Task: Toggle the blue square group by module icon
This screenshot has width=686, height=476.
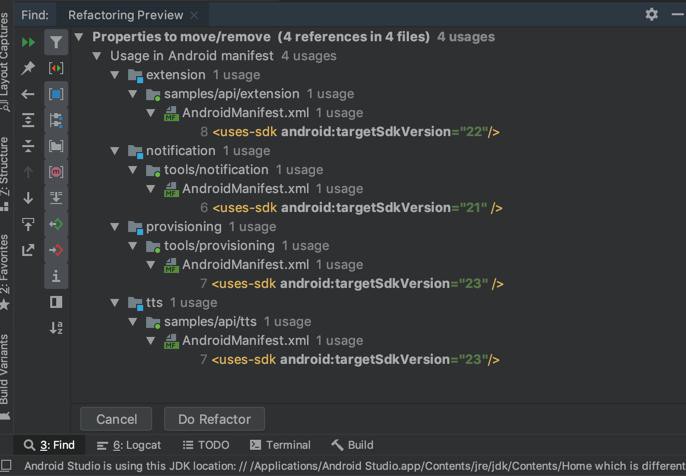Action: tap(56, 94)
